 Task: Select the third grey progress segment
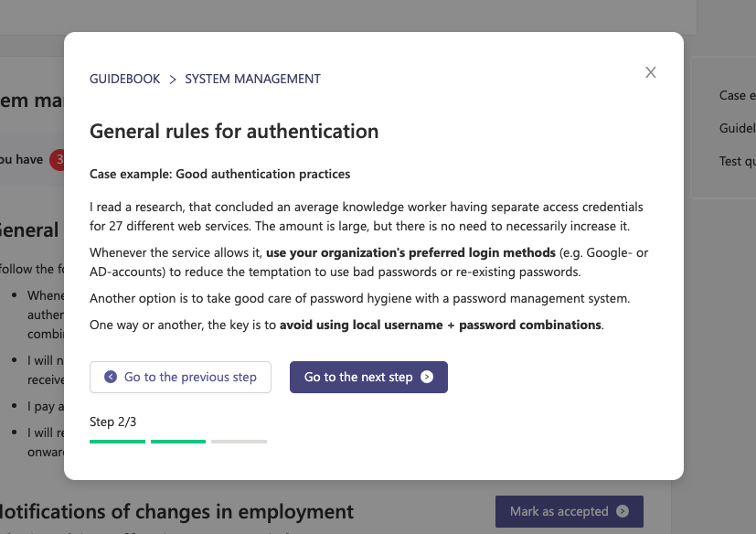pos(239,442)
